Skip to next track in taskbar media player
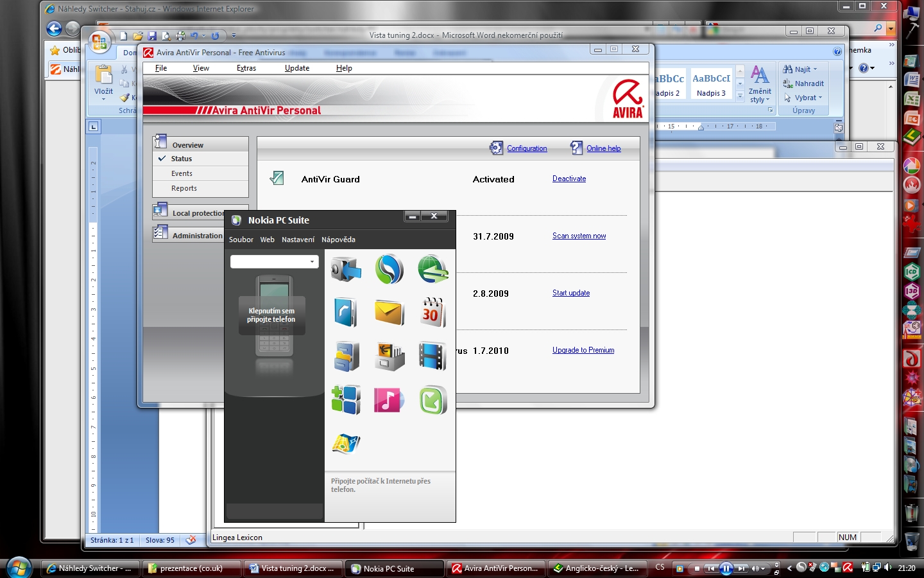This screenshot has width=924, height=578. 741,568
